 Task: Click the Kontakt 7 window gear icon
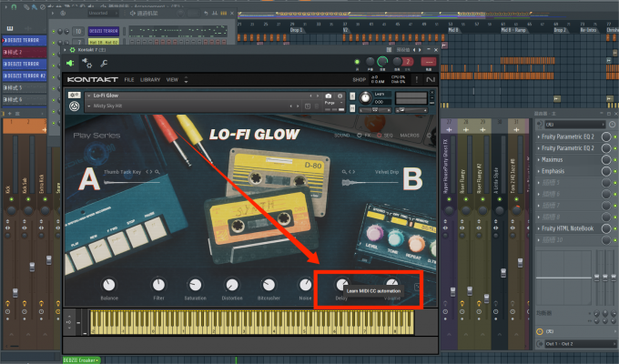tap(72, 50)
